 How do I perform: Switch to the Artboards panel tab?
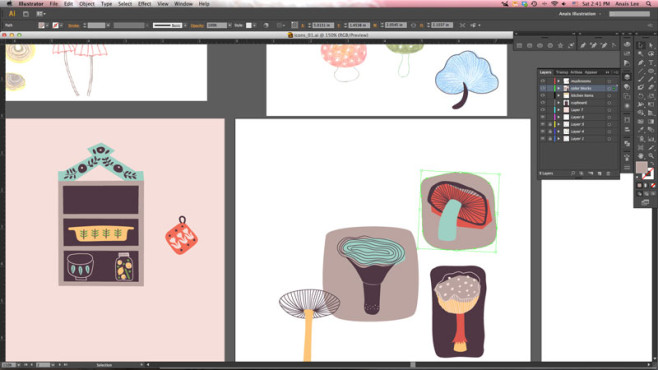coord(576,72)
